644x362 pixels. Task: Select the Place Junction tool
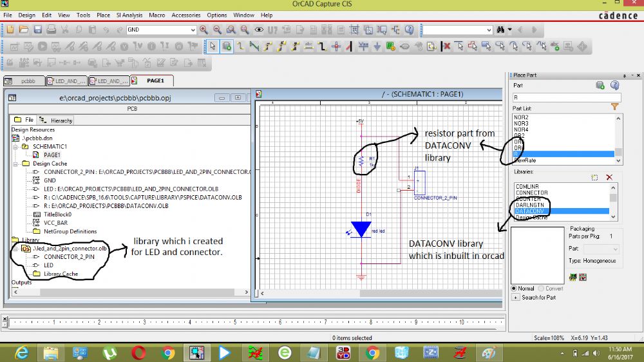click(336, 46)
